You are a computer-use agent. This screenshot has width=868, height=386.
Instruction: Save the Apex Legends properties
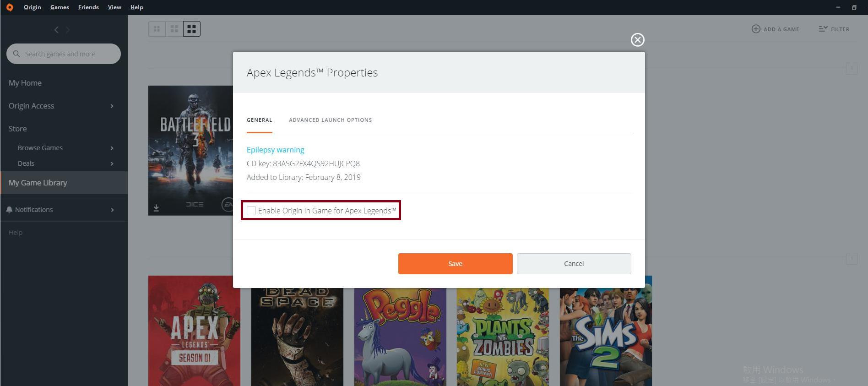[x=455, y=264]
